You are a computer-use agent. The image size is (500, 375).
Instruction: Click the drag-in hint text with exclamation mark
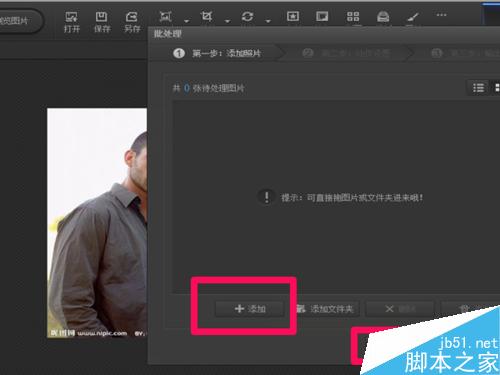(x=341, y=197)
